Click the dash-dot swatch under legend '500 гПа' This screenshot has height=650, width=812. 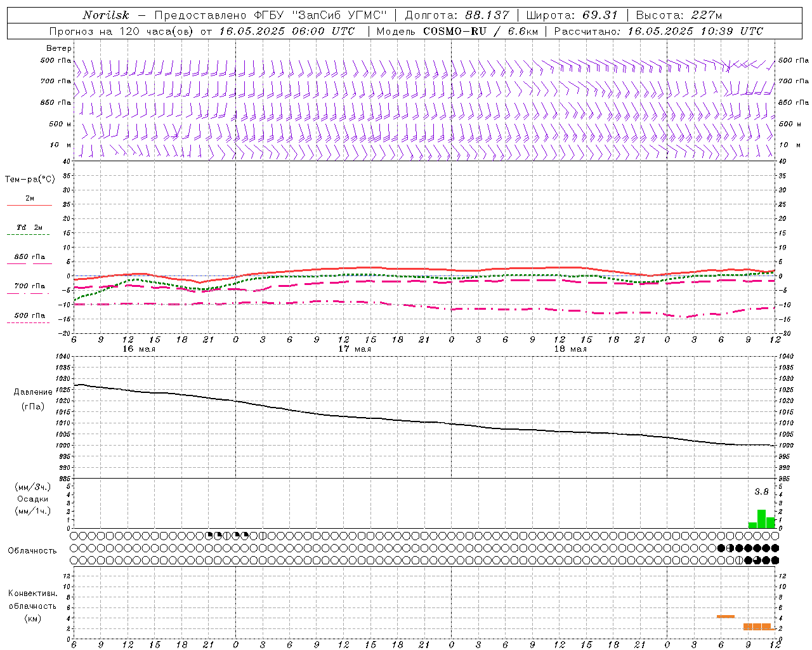point(28,323)
